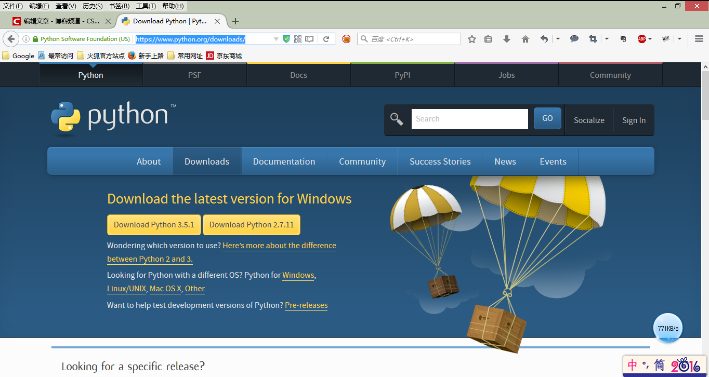Open Success Stories in navigation bar
The height and width of the screenshot is (377, 709).
(x=440, y=161)
